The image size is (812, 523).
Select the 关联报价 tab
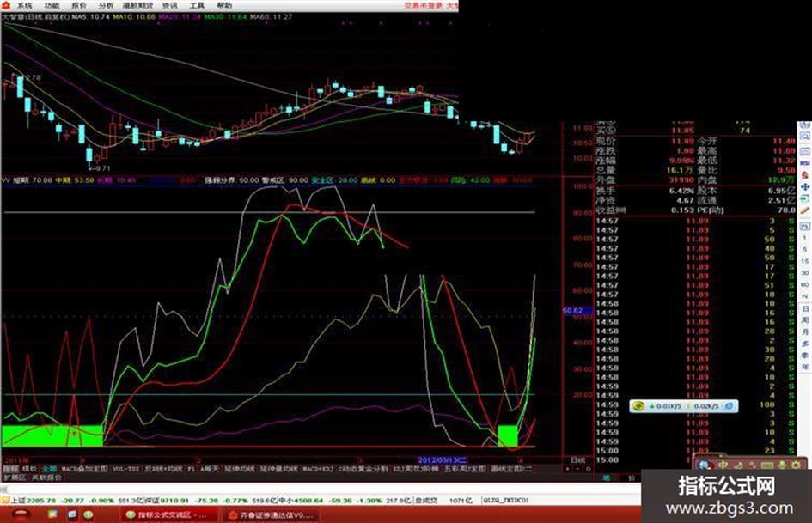click(46, 477)
